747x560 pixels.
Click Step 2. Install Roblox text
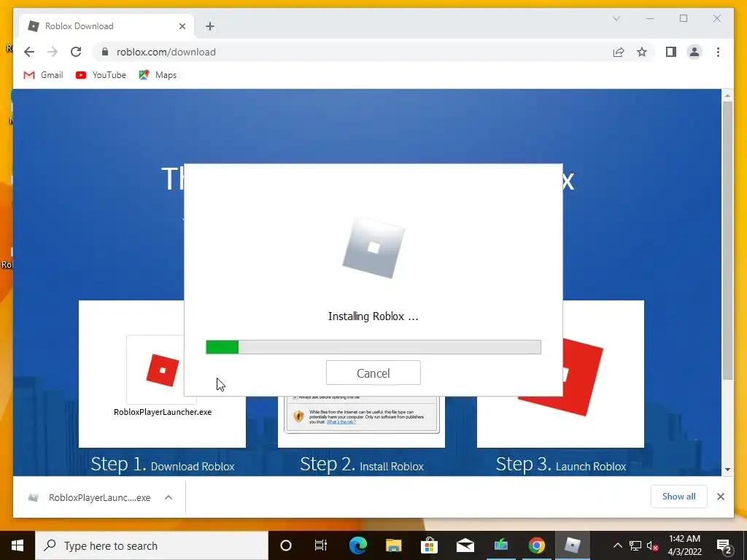coord(362,464)
